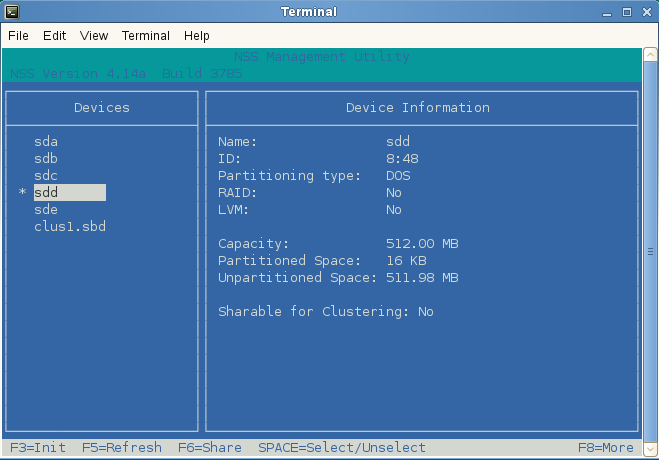Click the Devices panel heading

click(102, 108)
